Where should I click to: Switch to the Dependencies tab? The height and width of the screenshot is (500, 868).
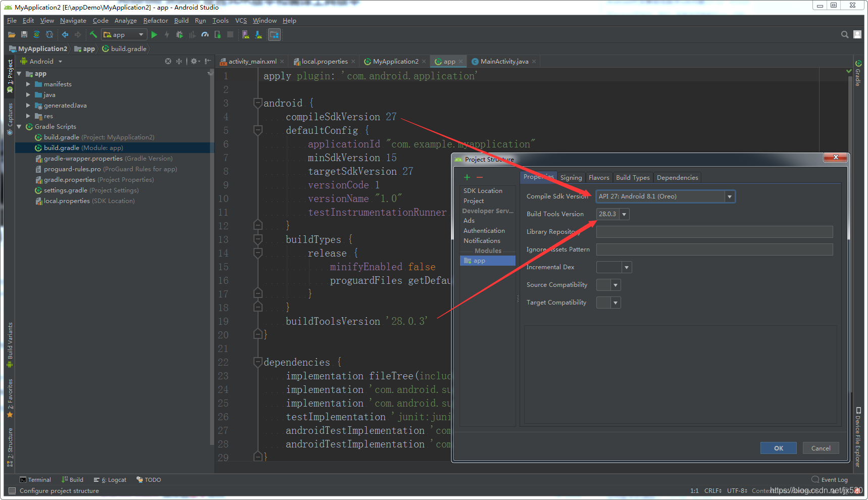[x=678, y=178]
